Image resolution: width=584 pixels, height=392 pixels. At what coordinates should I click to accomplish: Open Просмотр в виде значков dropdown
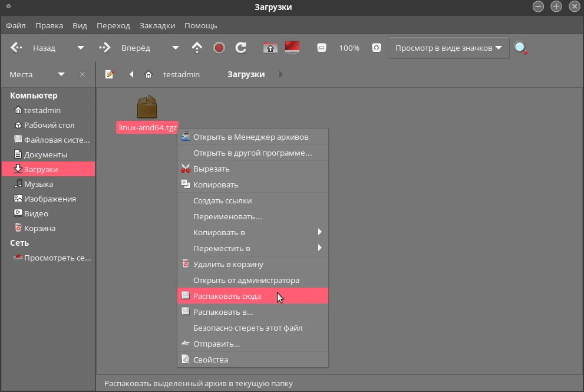(448, 48)
